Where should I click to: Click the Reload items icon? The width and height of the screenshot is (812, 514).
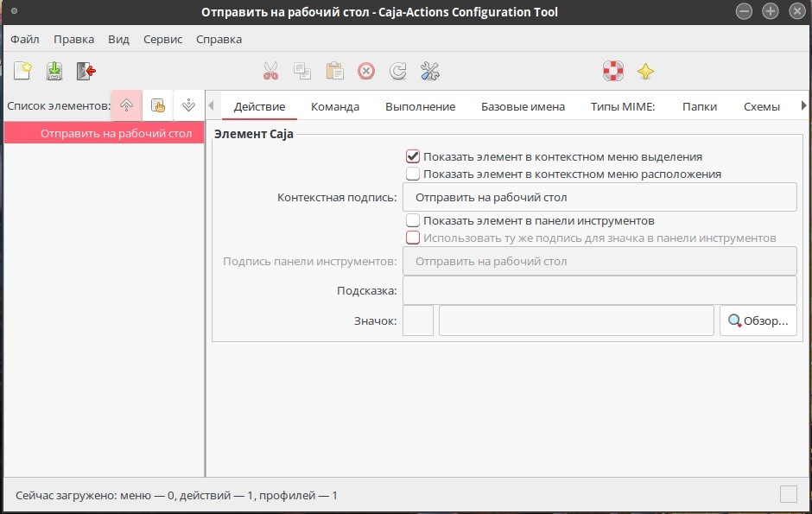(397, 71)
